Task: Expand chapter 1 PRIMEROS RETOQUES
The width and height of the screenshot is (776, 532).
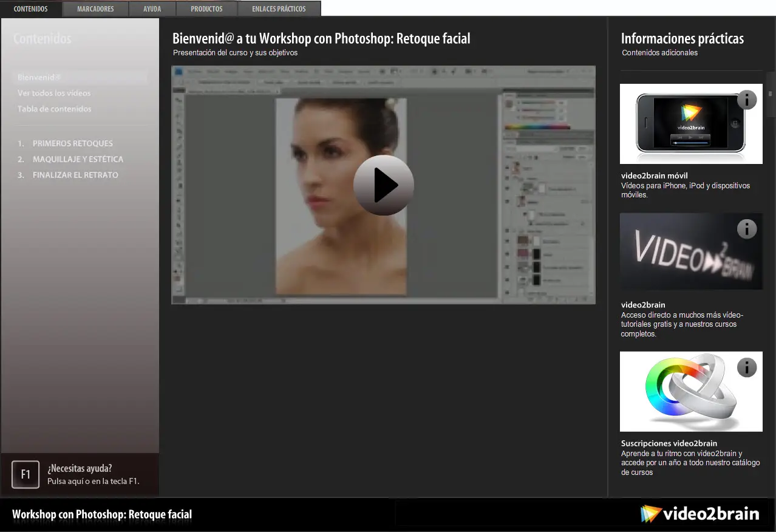Action: tap(66, 143)
